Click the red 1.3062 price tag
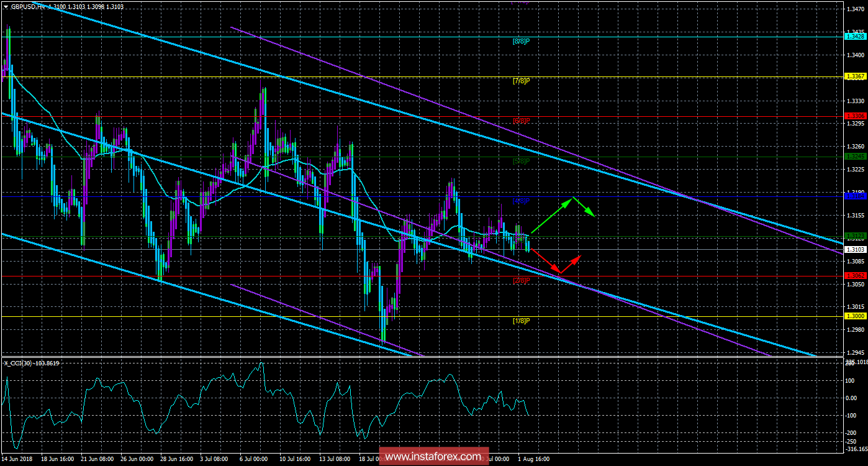This screenshot has height=466, width=868. coord(856,275)
